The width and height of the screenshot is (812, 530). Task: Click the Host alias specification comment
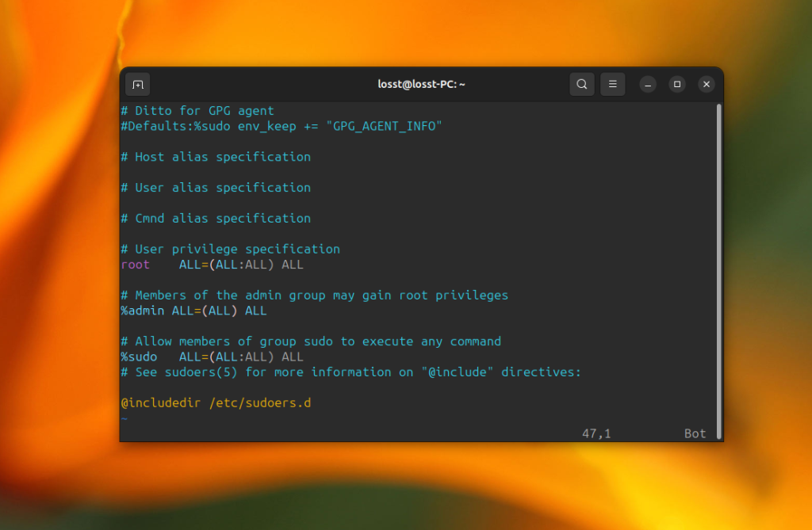216,157
